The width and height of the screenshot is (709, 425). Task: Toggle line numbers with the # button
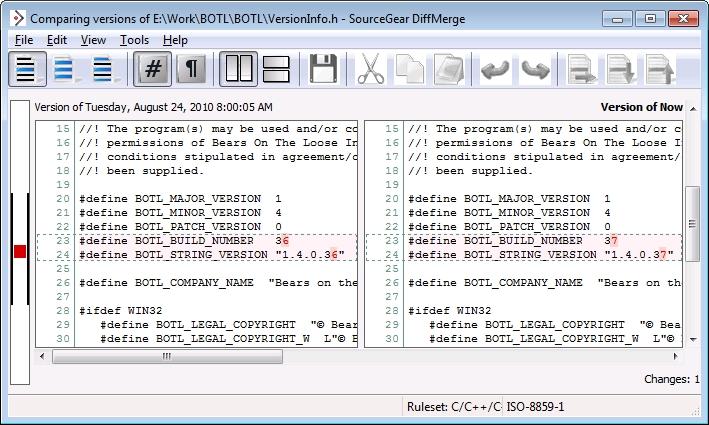153,69
